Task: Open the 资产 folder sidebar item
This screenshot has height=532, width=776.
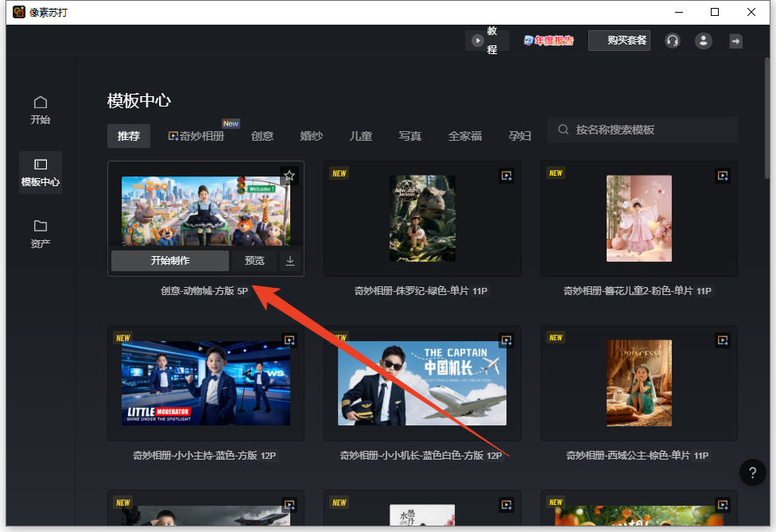Action: (x=40, y=234)
